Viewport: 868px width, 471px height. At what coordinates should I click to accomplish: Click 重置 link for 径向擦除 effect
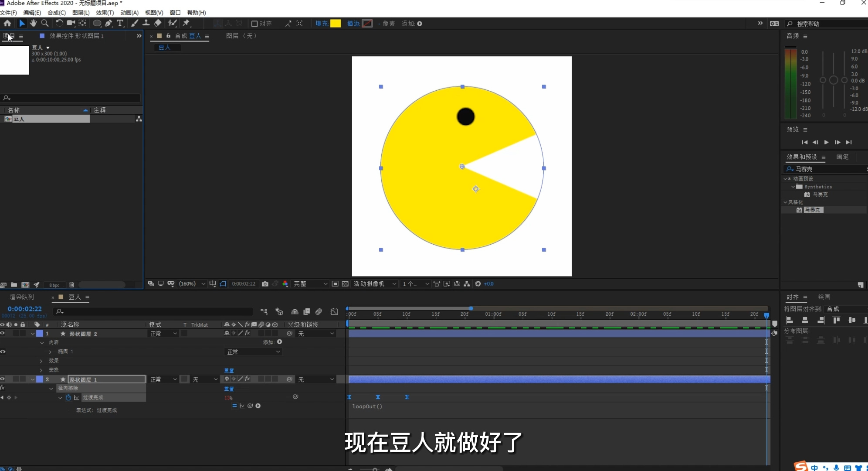click(229, 389)
